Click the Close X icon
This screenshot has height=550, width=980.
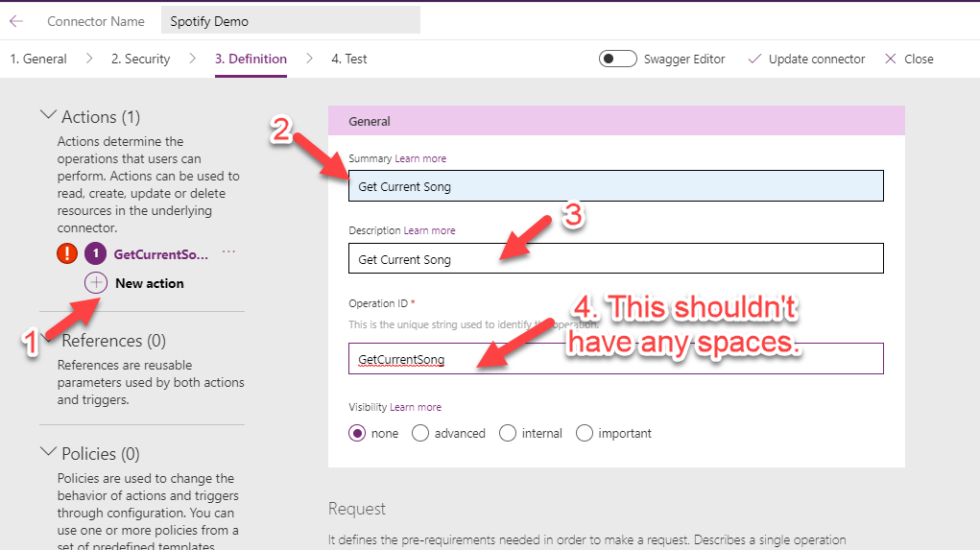[x=891, y=59]
